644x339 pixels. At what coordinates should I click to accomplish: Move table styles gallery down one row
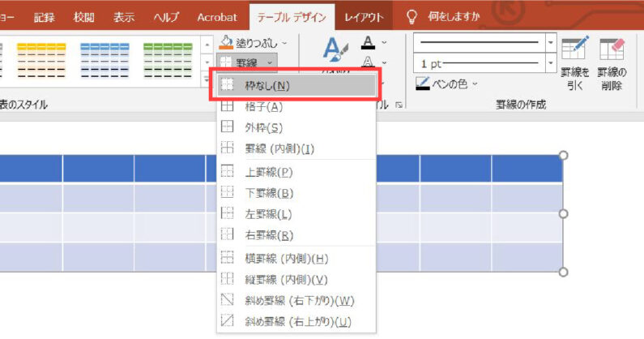(x=207, y=62)
